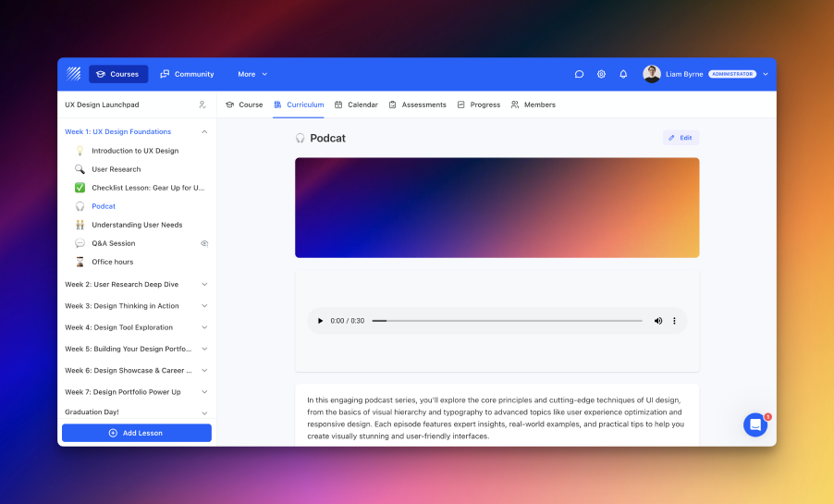Click the striped app logo in header
The width and height of the screenshot is (834, 504).
tap(73, 74)
